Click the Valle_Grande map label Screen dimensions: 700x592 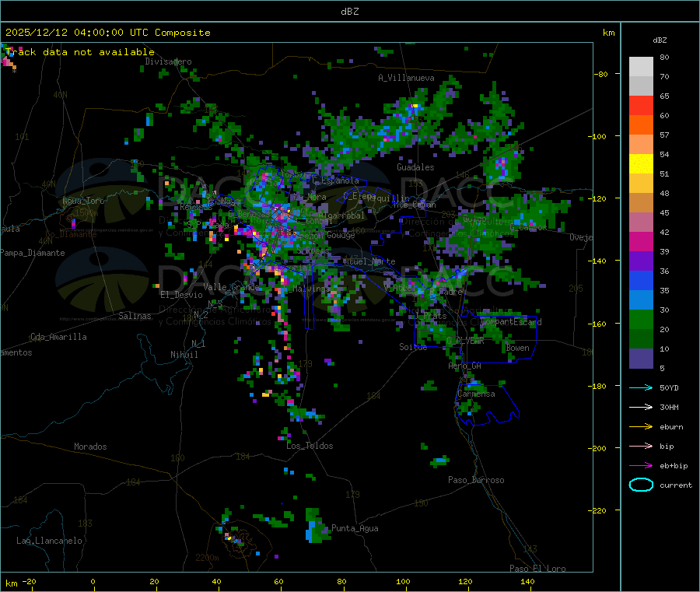click(x=231, y=287)
